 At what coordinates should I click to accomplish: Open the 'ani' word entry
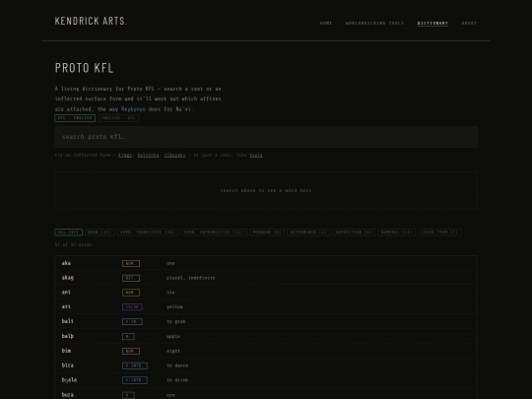click(x=266, y=293)
